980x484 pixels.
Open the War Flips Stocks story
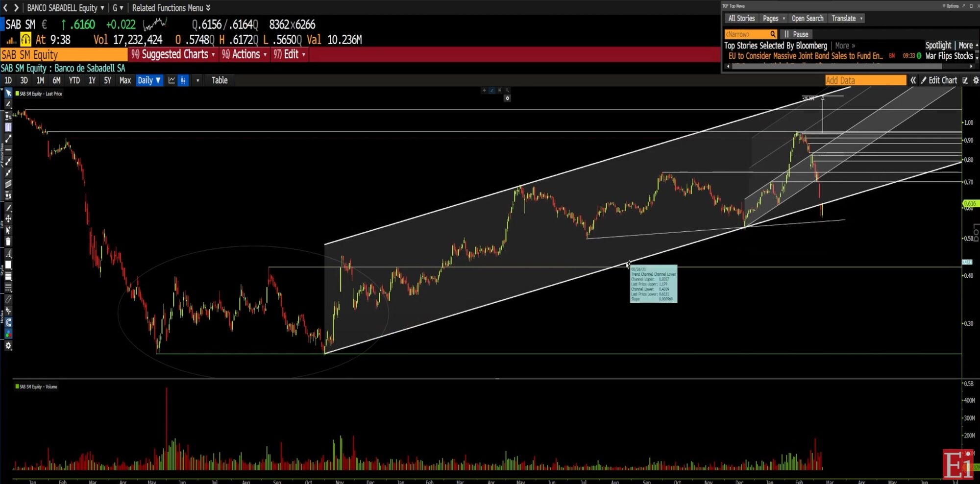949,56
